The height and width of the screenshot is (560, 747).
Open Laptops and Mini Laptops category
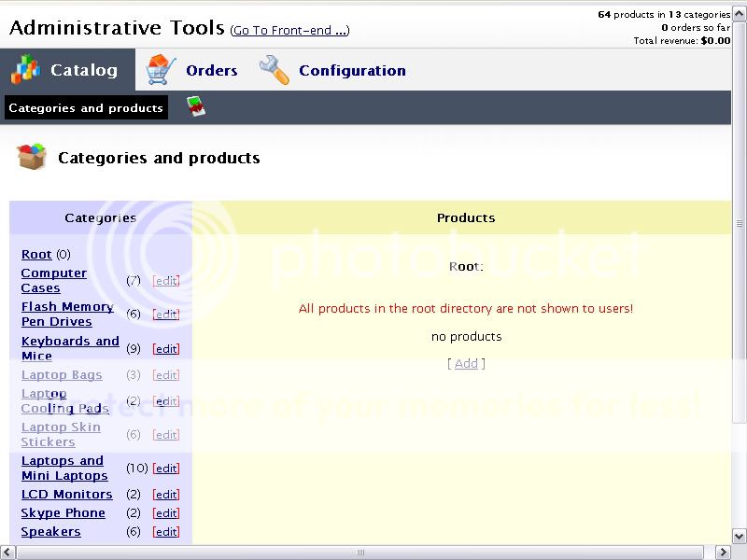(64, 468)
